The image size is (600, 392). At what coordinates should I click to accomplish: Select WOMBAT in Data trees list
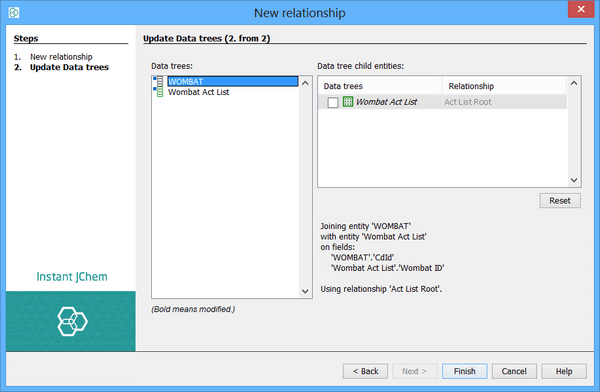(x=233, y=81)
